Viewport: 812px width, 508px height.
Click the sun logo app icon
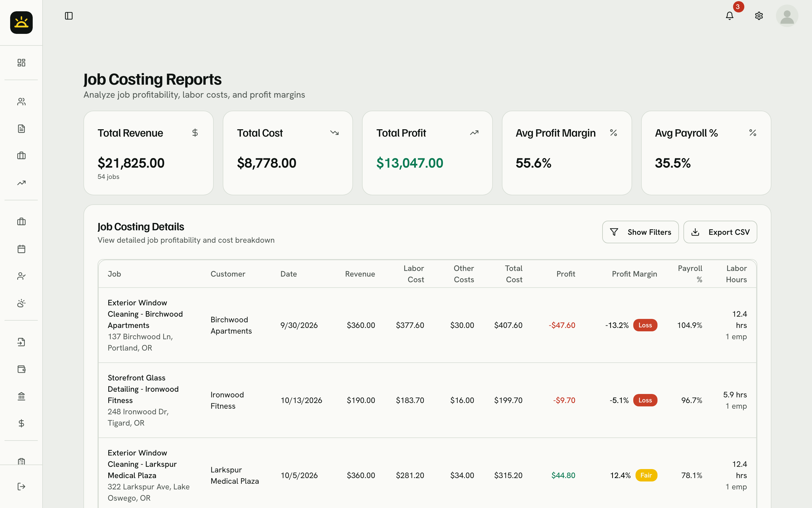click(21, 23)
